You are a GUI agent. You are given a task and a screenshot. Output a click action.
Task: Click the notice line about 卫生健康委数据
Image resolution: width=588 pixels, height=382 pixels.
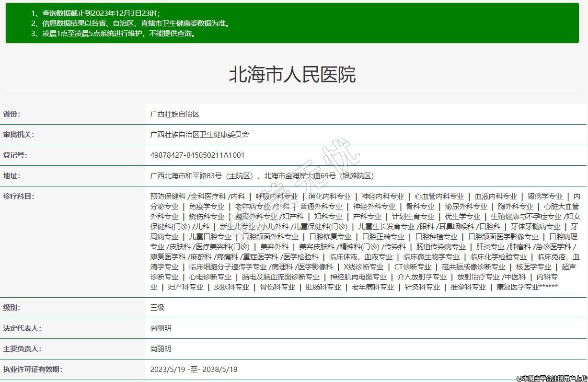[x=131, y=23]
